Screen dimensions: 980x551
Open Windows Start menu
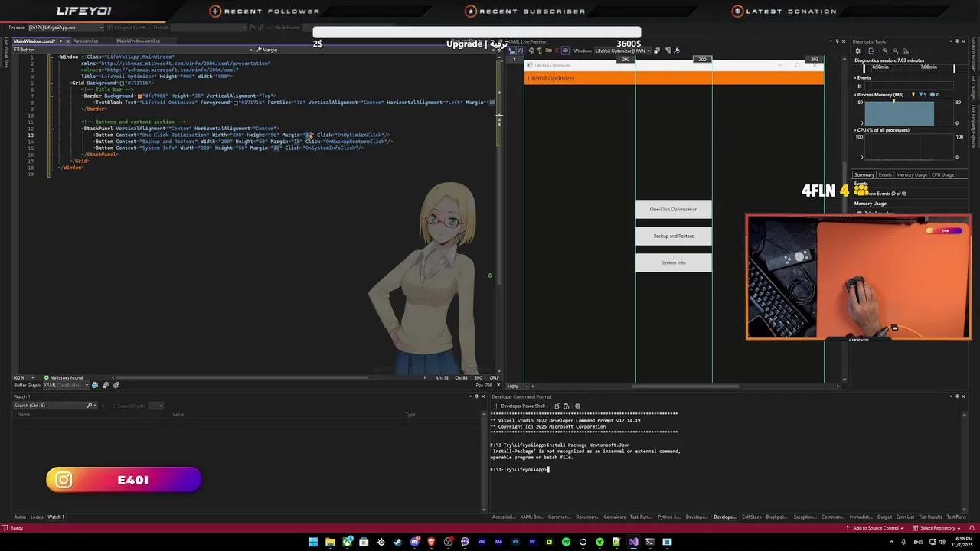pos(313,542)
